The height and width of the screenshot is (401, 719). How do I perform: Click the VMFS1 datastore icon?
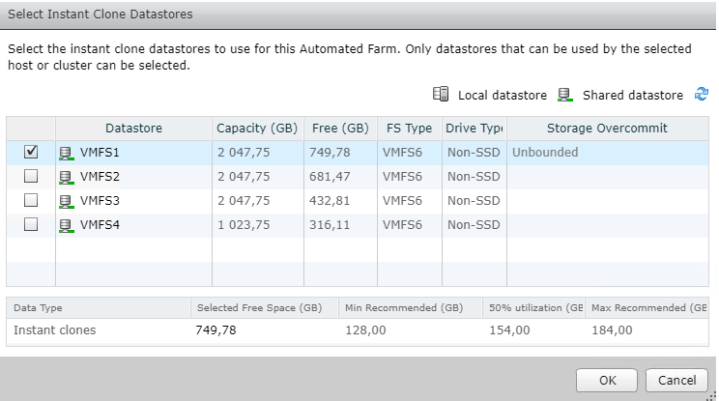pos(67,153)
